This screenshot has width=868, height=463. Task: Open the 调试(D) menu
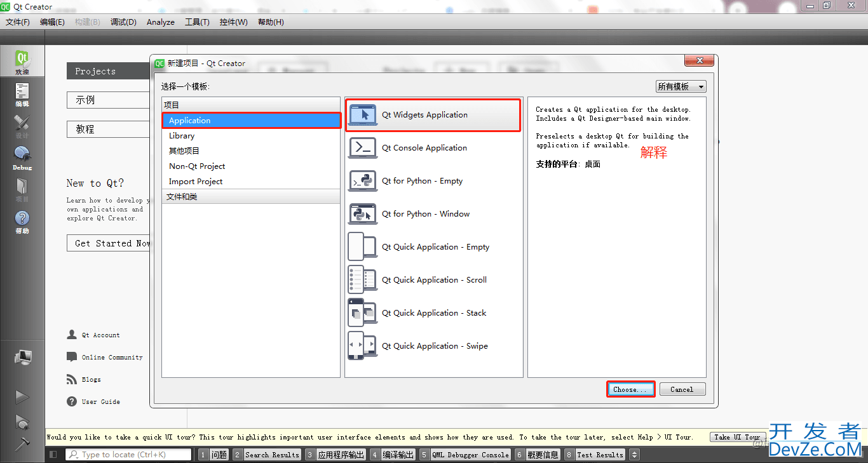coord(123,22)
